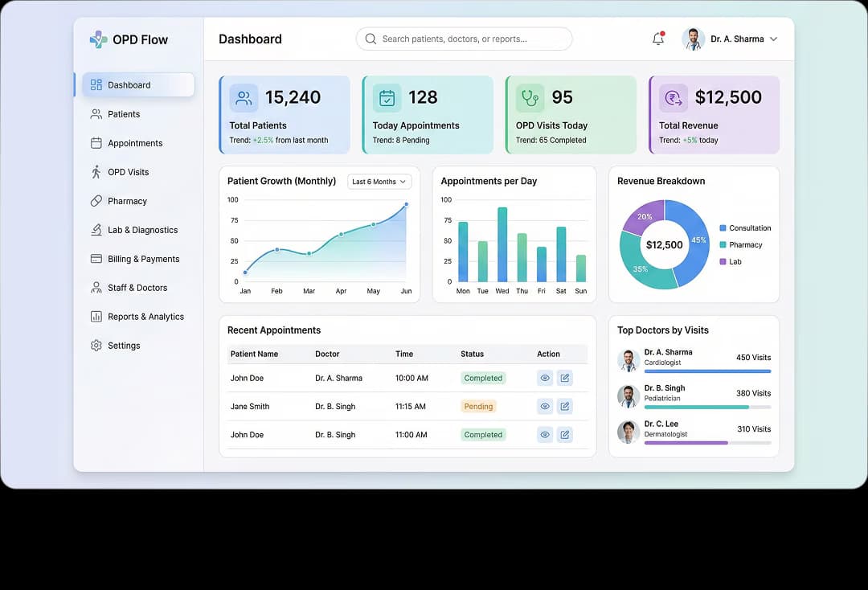This screenshot has width=868, height=590.
Task: Click Dr. A. Sharma's visits progress bar
Action: pyautogui.click(x=707, y=370)
